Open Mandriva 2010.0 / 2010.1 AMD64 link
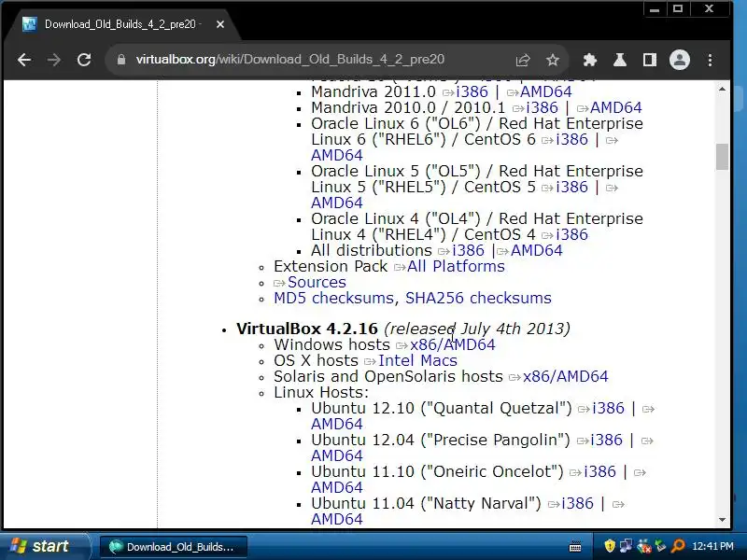This screenshot has width=747, height=560. (616, 107)
